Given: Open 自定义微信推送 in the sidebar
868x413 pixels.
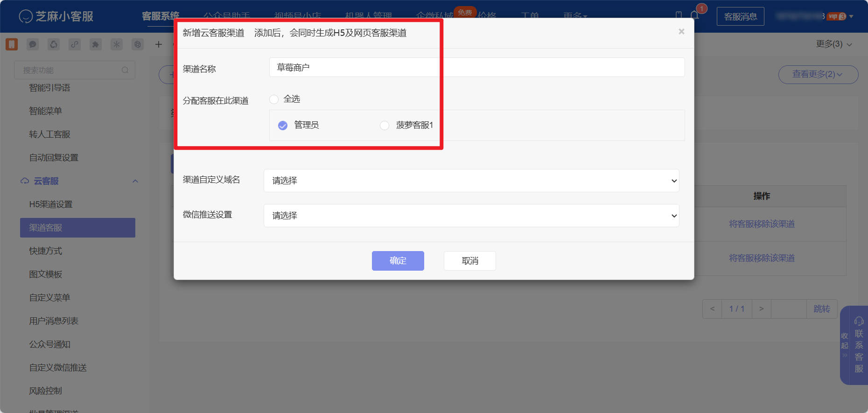Looking at the screenshot, I should click(58, 368).
